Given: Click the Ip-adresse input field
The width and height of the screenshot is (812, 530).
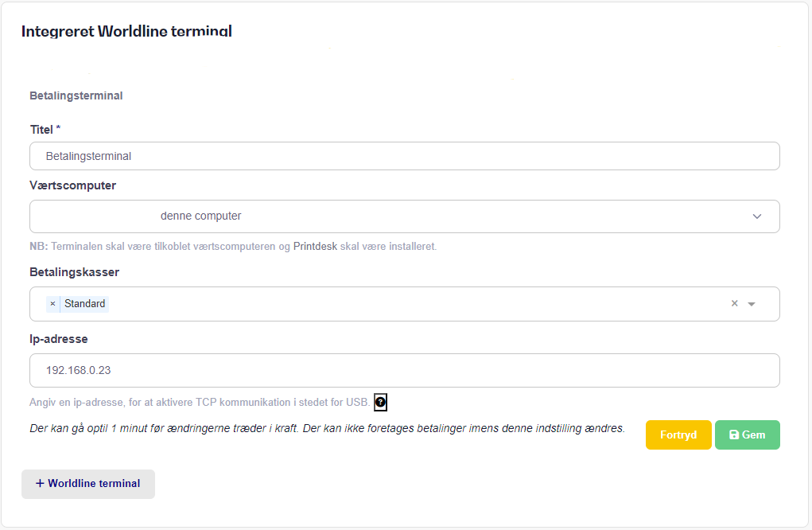Looking at the screenshot, I should pos(405,370).
